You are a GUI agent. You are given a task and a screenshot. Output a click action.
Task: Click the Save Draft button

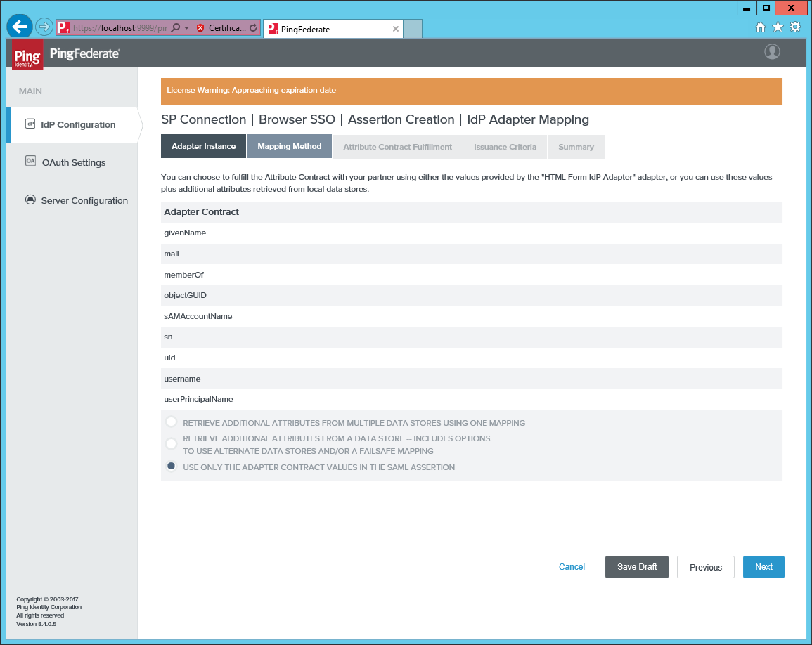(637, 567)
